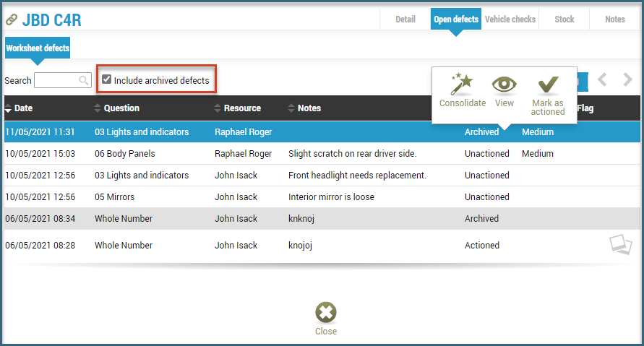Click Unactioned status in 10/05/2021 15:03 row
This screenshot has width=644, height=346.
tap(486, 154)
